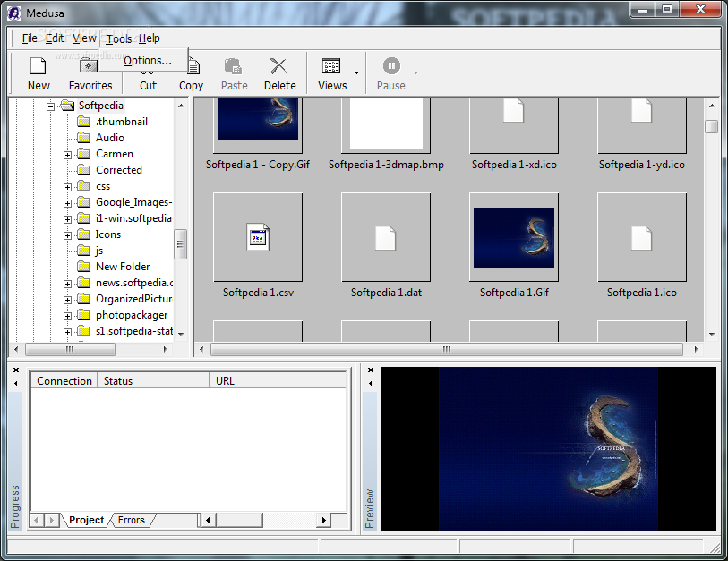
Task: Click folder tree scroll up arrow
Action: click(181, 106)
